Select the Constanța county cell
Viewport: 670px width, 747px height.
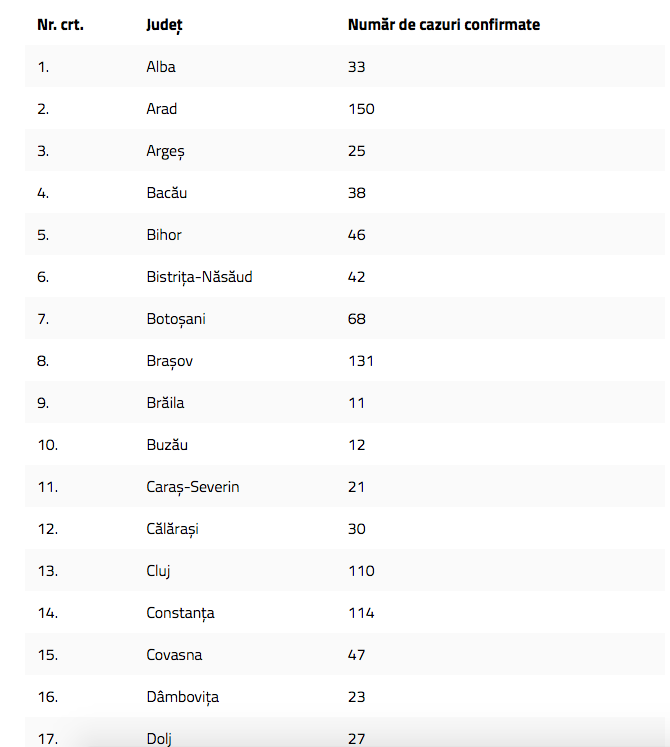point(180,613)
